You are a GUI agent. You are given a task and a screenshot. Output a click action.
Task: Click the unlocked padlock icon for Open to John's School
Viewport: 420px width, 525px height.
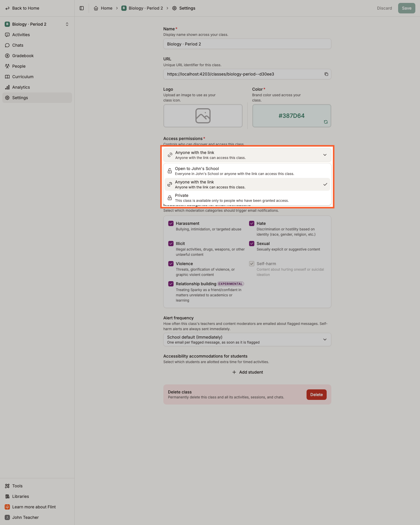tap(170, 171)
